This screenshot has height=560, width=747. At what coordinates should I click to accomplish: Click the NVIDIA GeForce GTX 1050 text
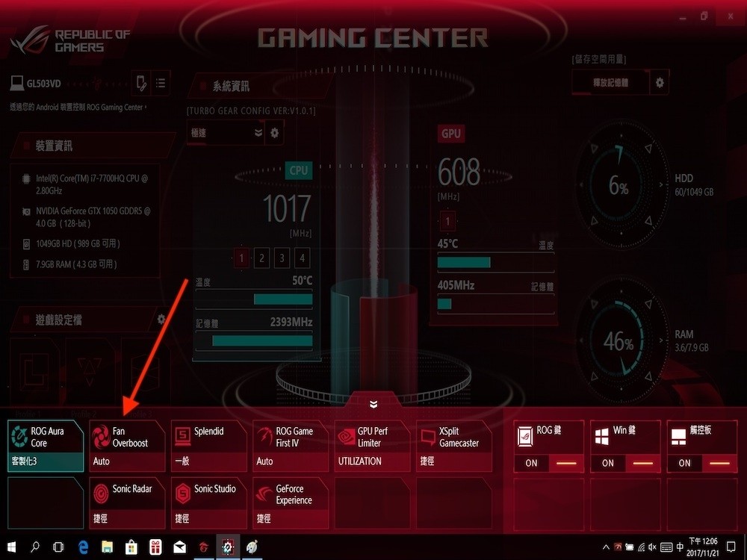[x=93, y=217]
